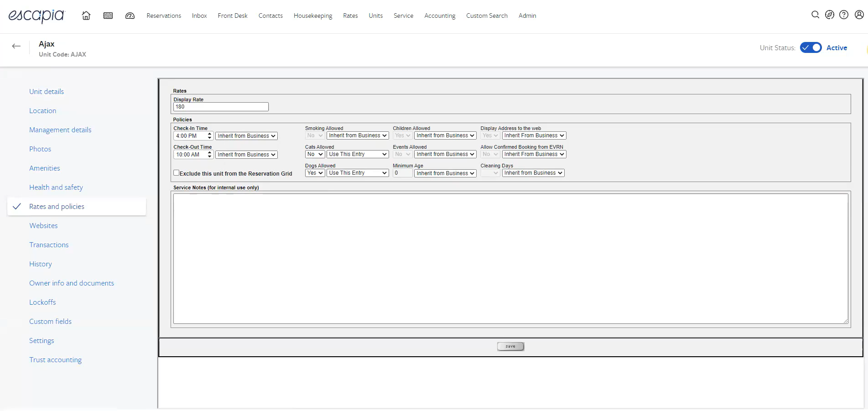Open the compass explore icon
This screenshot has width=868, height=411.
click(830, 15)
